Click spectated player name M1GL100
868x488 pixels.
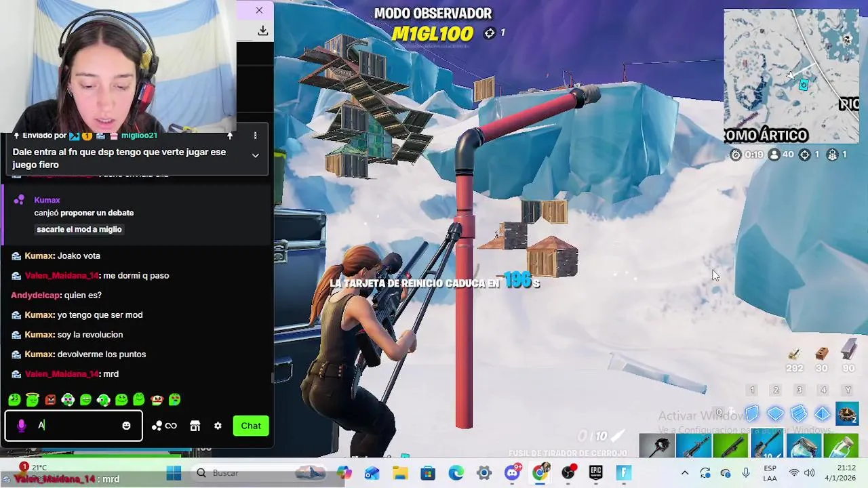[x=432, y=33]
